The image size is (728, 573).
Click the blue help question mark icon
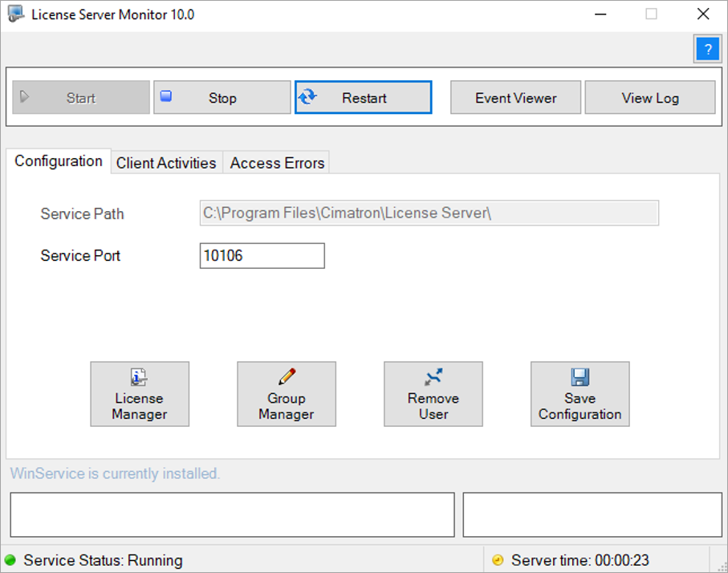point(706,50)
